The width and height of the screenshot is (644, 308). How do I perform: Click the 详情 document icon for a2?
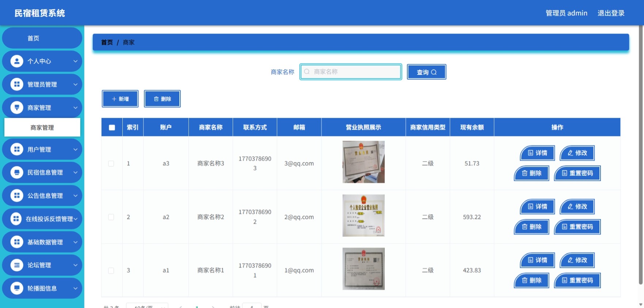[530, 207]
